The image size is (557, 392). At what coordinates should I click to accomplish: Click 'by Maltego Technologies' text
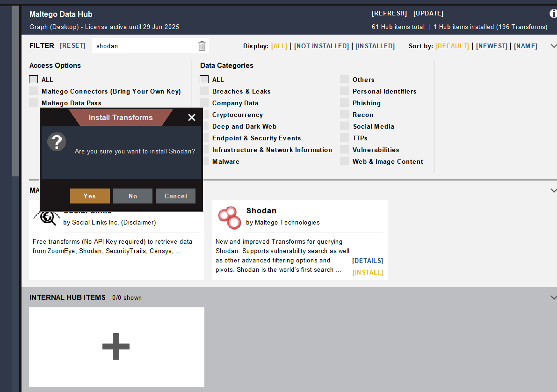[283, 223]
